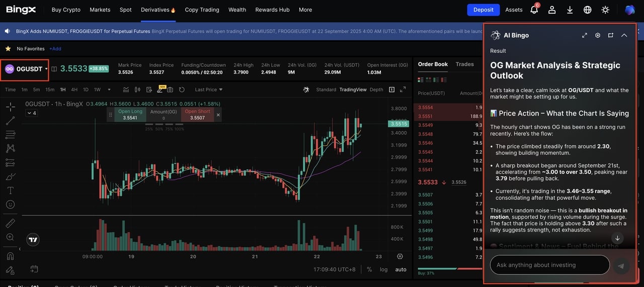Click the Open Long button

[130, 115]
